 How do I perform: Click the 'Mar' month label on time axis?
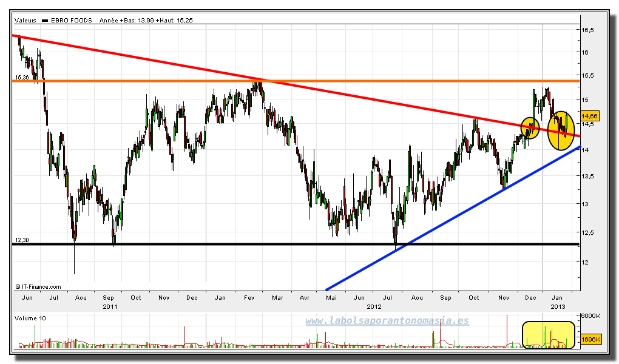tap(277, 298)
